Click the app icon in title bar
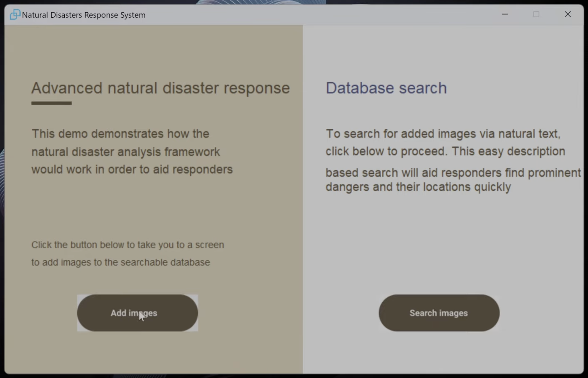588x378 pixels. pos(15,15)
